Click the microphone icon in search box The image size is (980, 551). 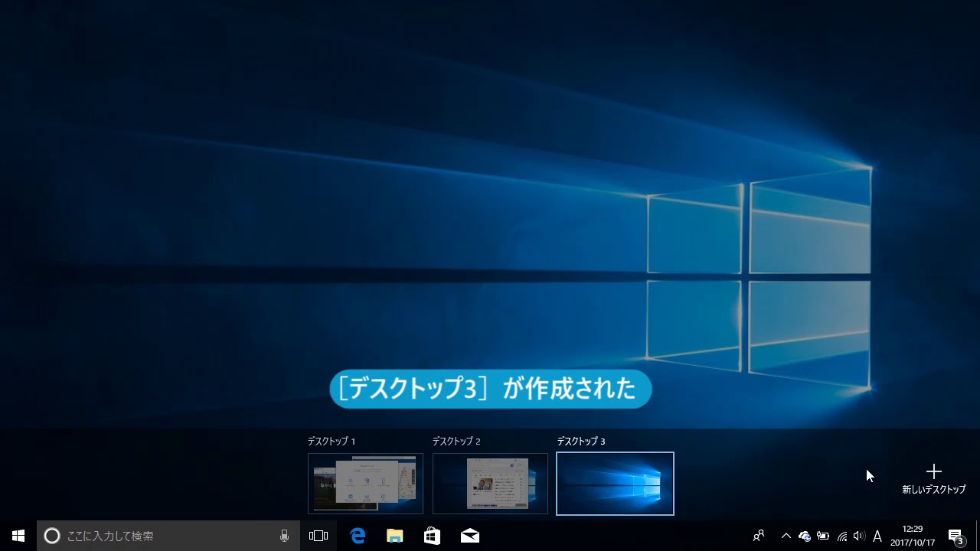(284, 536)
